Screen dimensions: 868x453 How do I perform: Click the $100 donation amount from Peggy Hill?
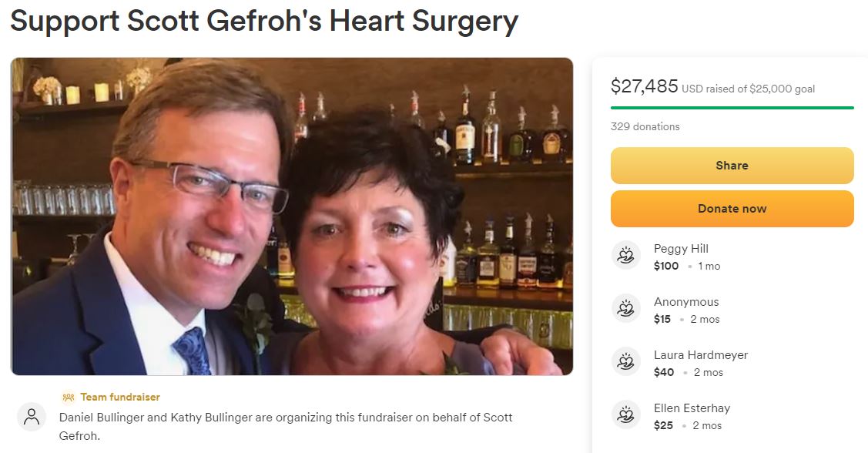click(x=666, y=266)
